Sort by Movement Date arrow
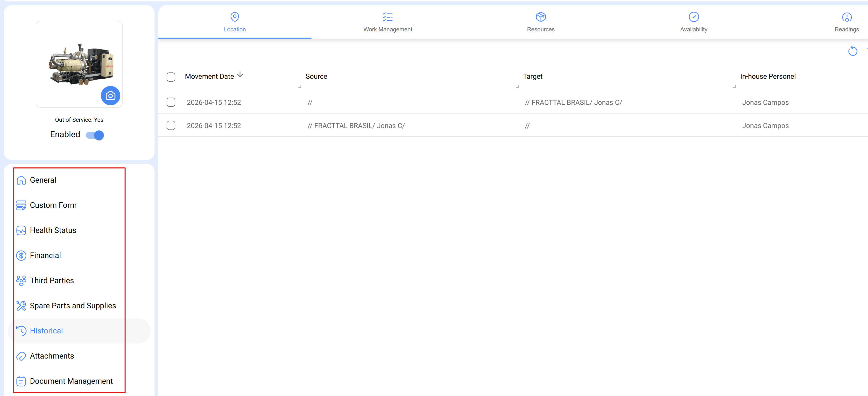Viewport: 868px width, 396px height. (x=240, y=75)
